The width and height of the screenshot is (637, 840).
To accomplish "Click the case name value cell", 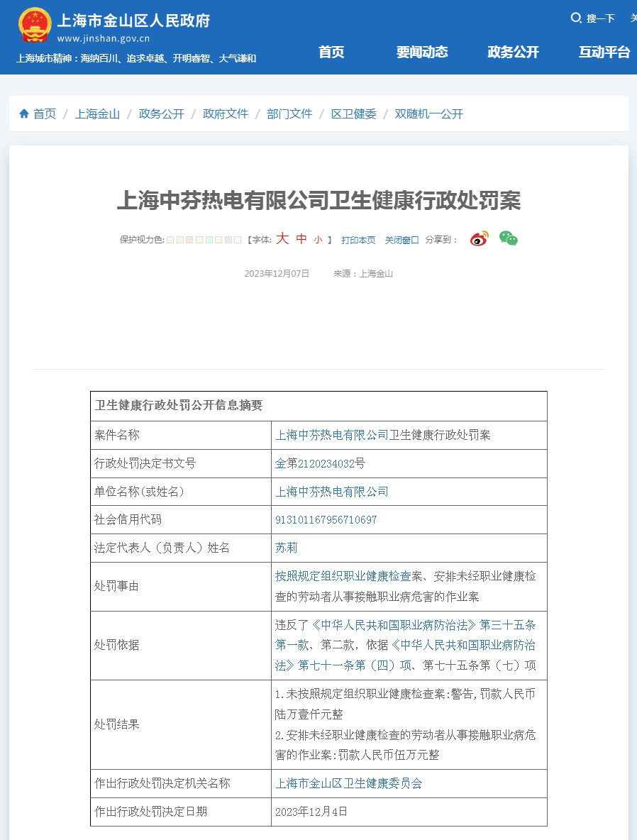I will click(x=409, y=435).
